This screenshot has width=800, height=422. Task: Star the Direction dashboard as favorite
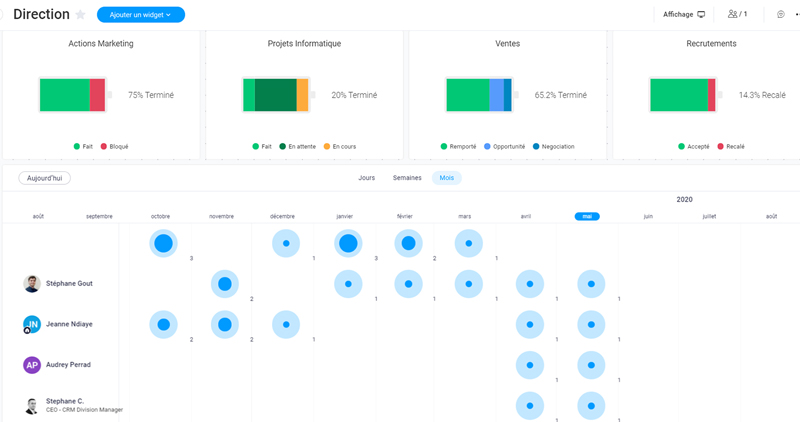coord(80,15)
